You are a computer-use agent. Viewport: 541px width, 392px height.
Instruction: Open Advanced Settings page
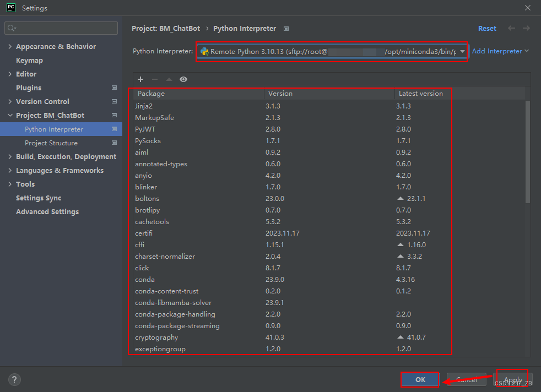[x=47, y=211]
